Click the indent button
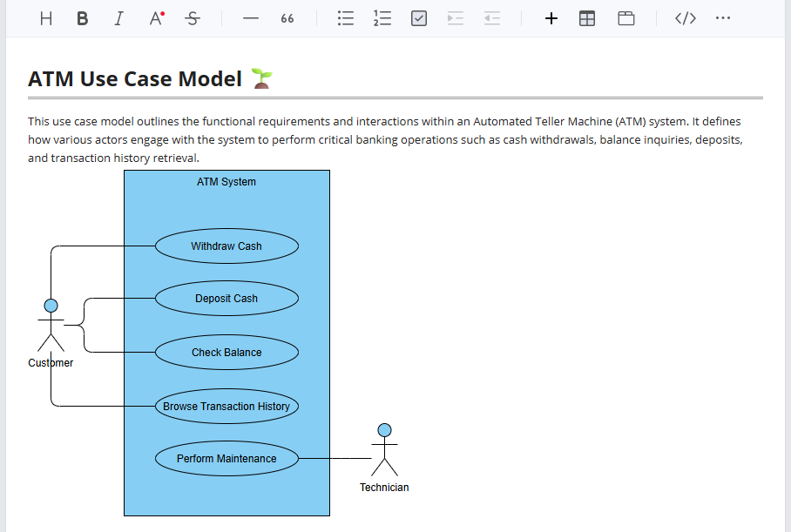The image size is (791, 532). pos(455,18)
